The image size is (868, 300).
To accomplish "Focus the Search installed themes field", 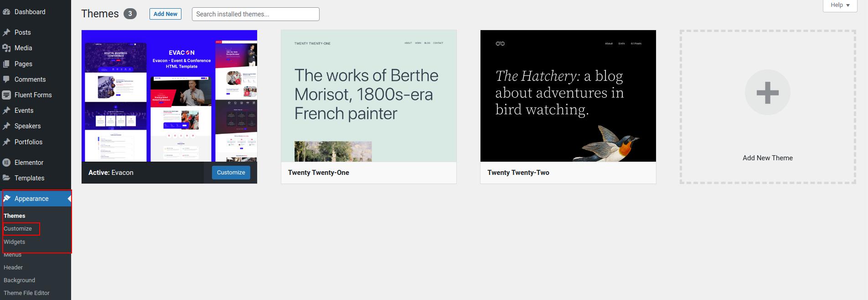I will (x=256, y=14).
